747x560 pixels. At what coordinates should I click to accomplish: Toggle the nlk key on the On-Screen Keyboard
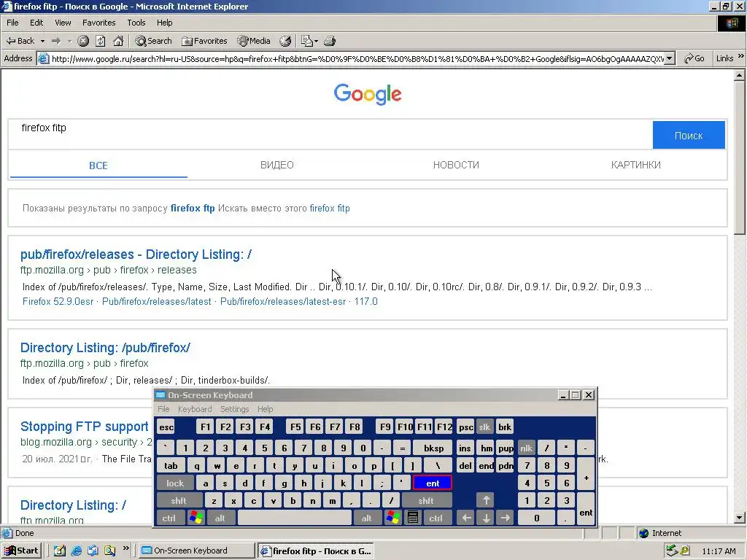526,448
